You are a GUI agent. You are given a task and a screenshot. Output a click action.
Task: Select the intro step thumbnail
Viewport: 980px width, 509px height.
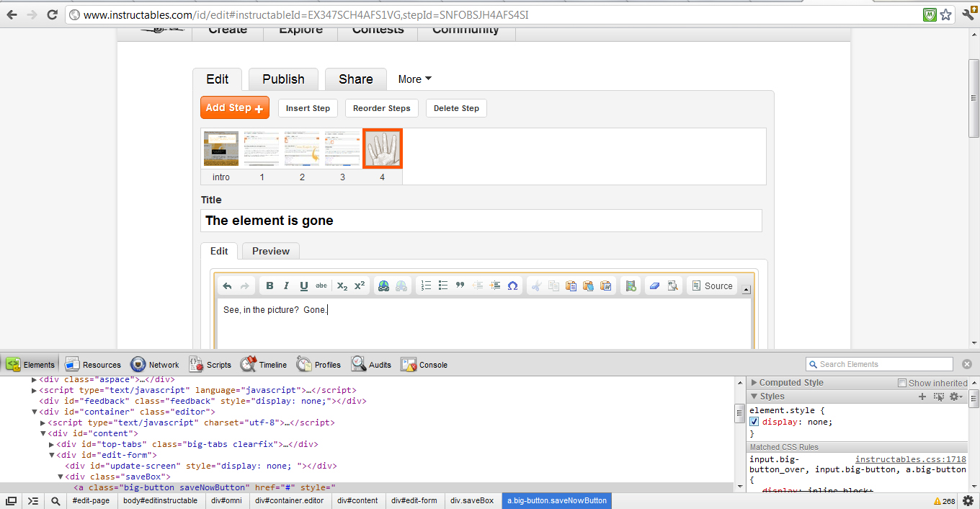pos(221,149)
